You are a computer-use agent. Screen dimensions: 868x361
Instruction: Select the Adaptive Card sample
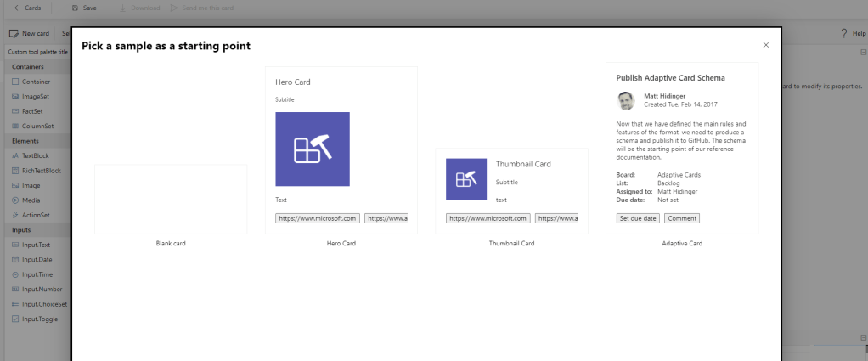coord(681,148)
